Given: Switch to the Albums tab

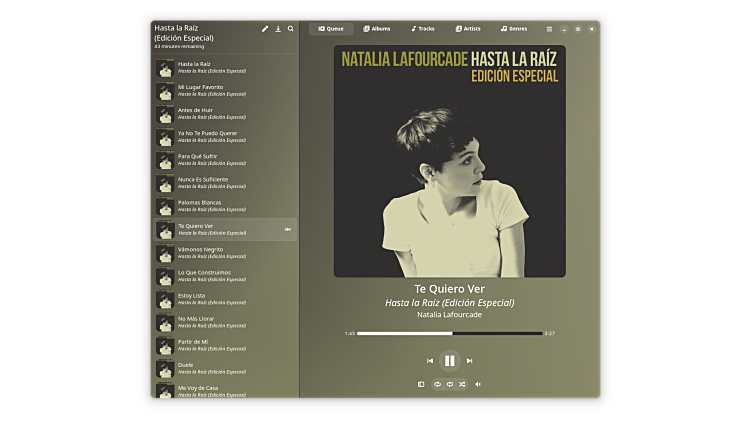Looking at the screenshot, I should click(x=376, y=29).
